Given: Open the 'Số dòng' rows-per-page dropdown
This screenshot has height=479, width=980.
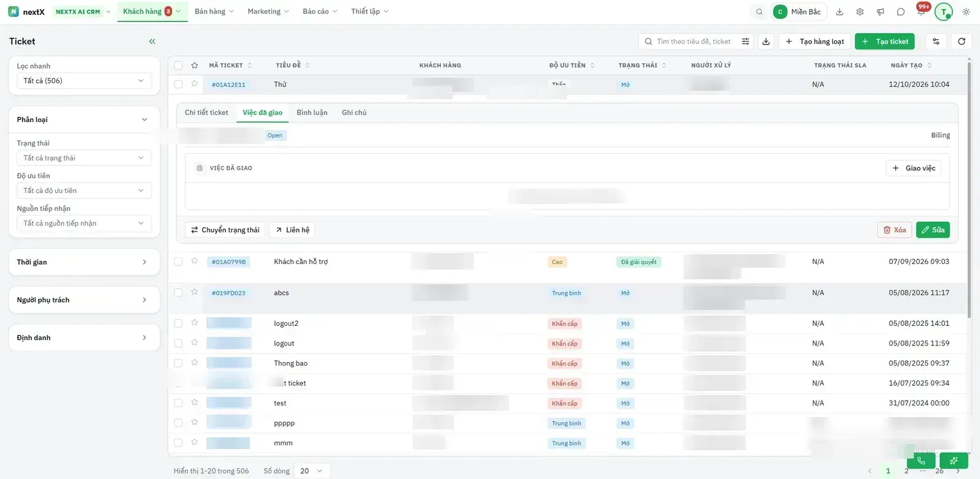Looking at the screenshot, I should pyautogui.click(x=312, y=471).
